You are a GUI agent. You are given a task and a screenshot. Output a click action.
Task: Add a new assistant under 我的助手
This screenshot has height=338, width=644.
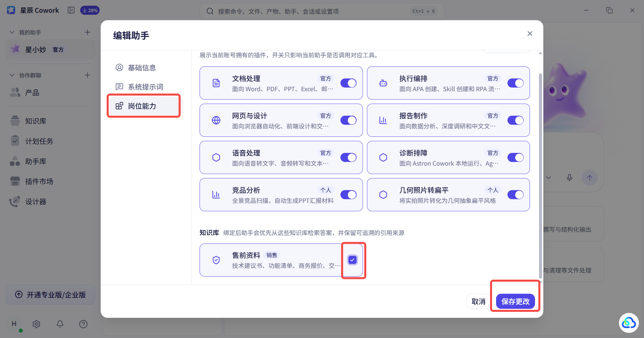(88, 32)
